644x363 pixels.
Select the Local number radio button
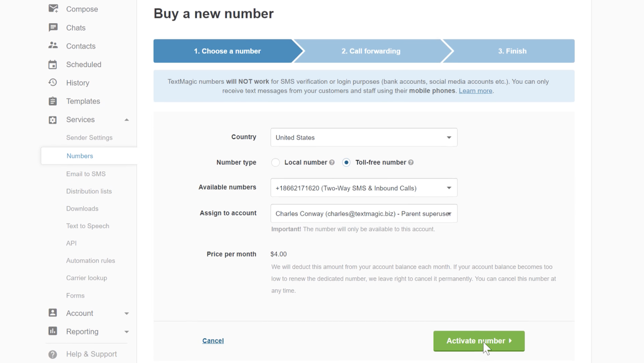pyautogui.click(x=275, y=162)
